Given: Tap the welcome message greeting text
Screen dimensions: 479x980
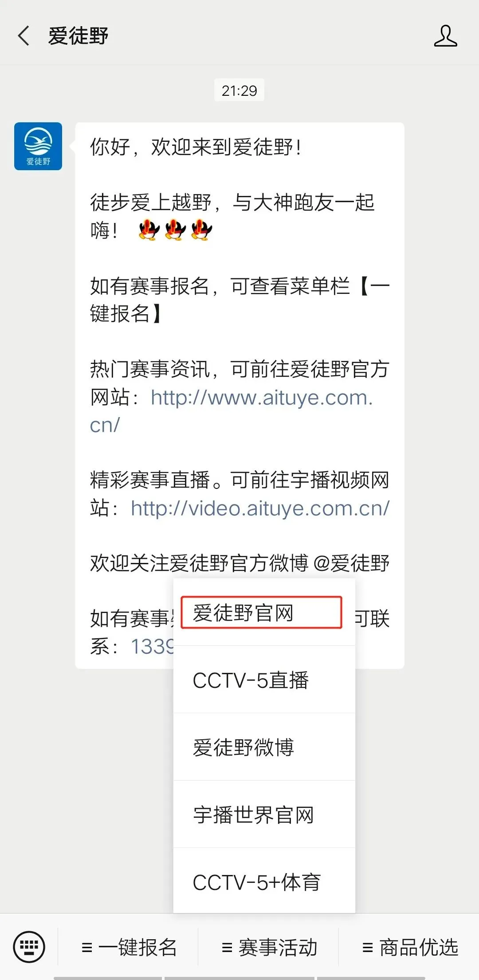Looking at the screenshot, I should tap(196, 147).
